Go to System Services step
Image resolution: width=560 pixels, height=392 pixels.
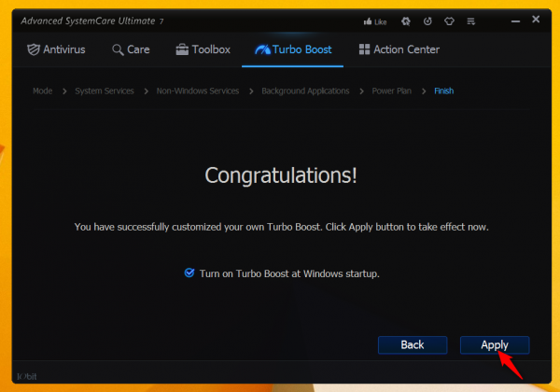105,91
